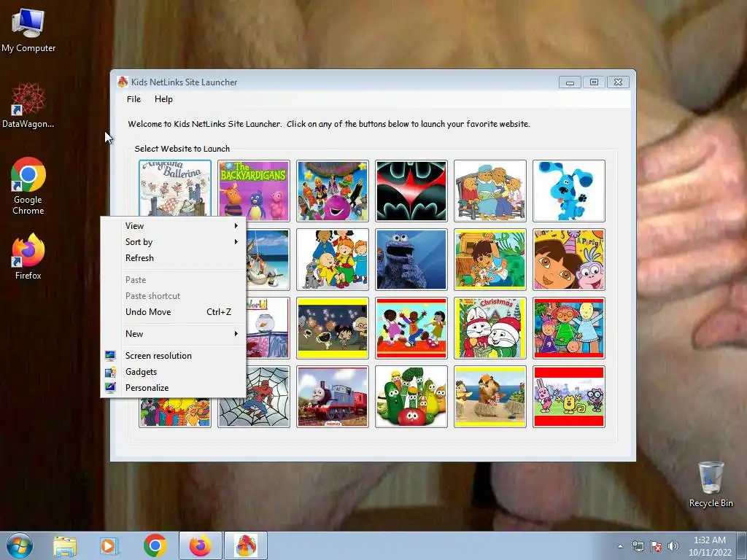
Task: Click the fishbowl World thumbnail
Action: tap(268, 328)
